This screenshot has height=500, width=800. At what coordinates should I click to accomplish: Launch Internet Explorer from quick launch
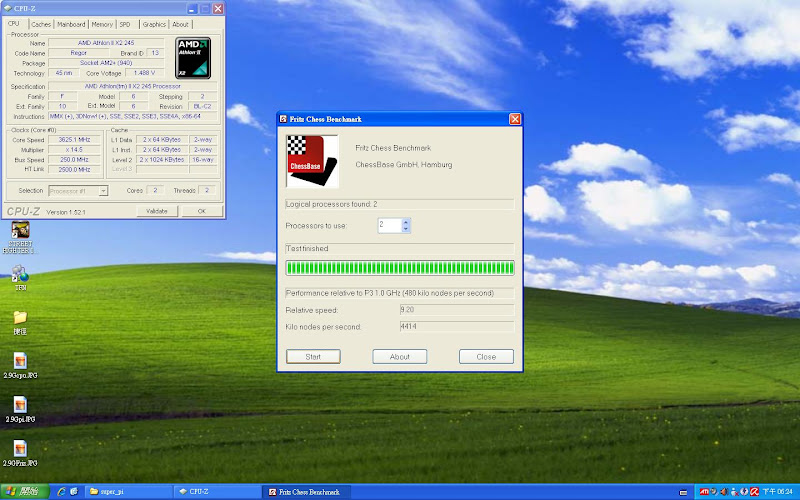tap(62, 491)
